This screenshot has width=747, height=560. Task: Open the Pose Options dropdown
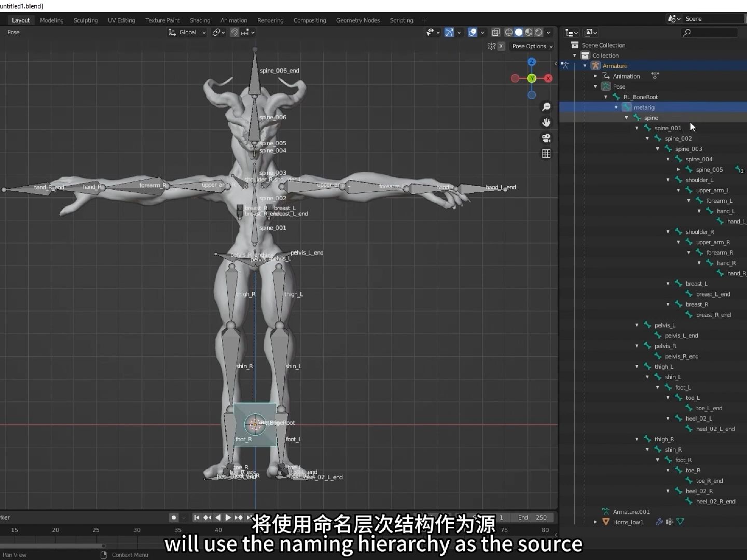click(532, 46)
